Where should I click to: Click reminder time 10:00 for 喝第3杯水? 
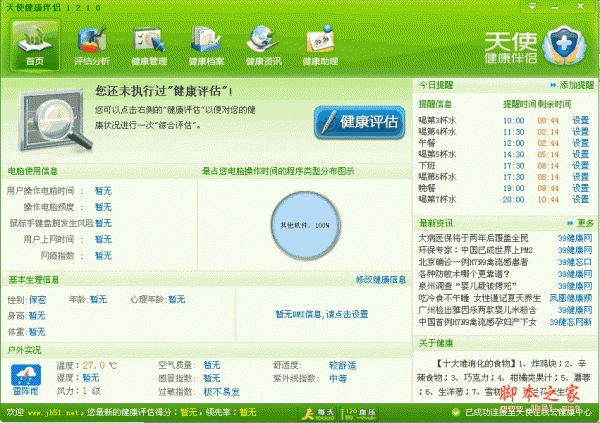[514, 121]
